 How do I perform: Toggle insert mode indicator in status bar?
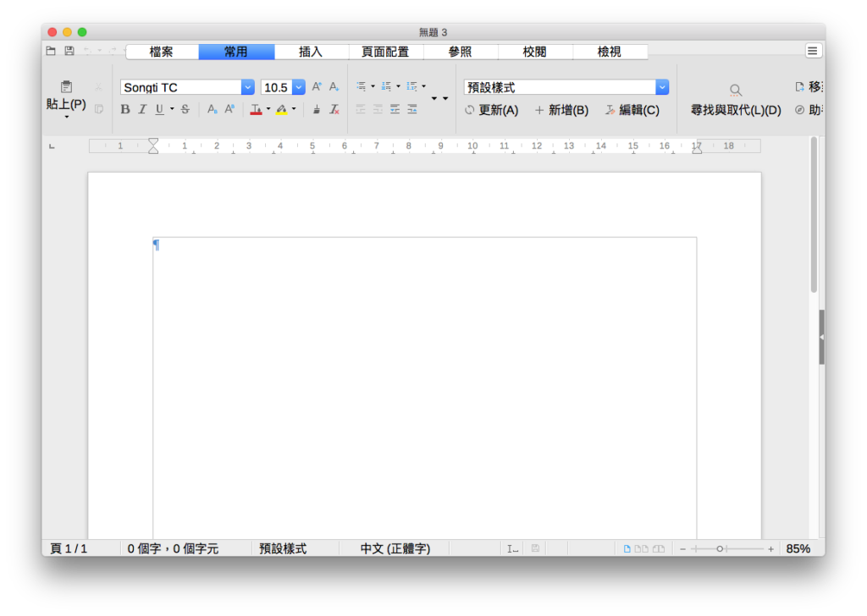point(512,548)
